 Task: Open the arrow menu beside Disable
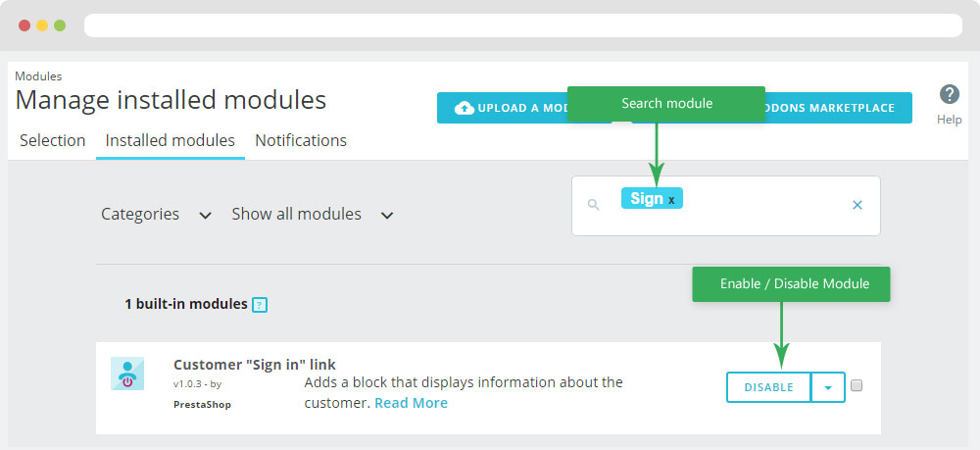point(828,387)
